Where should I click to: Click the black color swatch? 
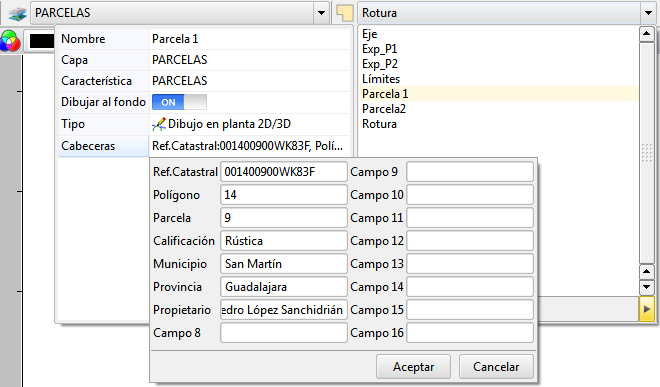pos(42,41)
